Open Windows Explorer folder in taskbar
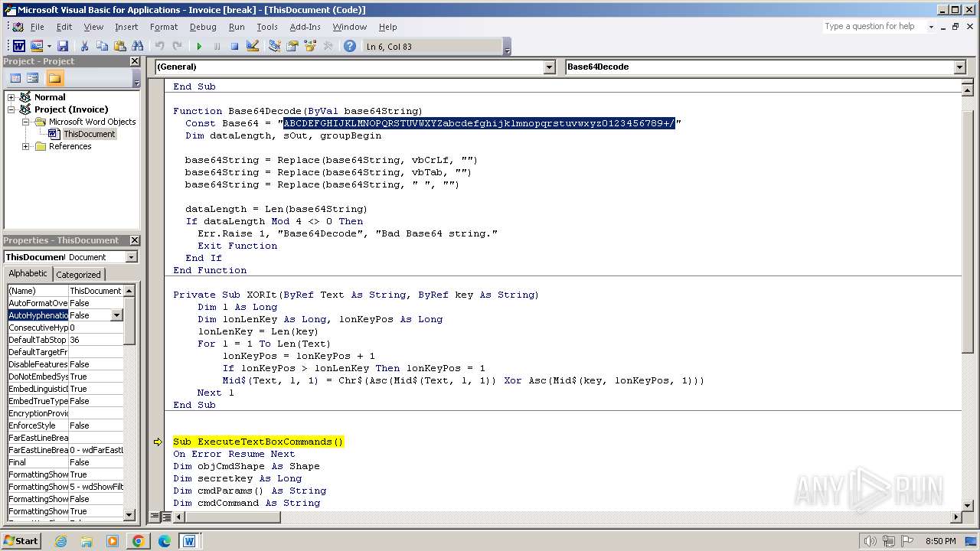980x551 pixels. click(87, 541)
